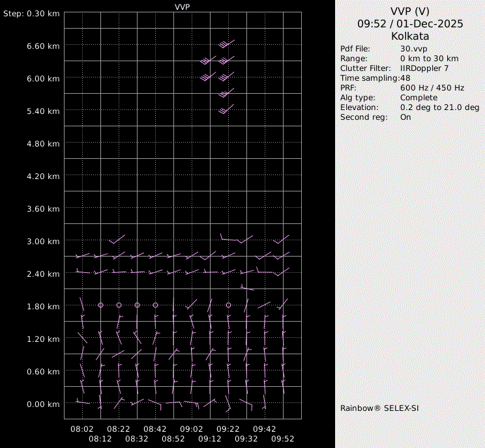Screen dimensions: 485x448
Task: Click the 30.vvp Pdf File value
Action: click(x=413, y=49)
